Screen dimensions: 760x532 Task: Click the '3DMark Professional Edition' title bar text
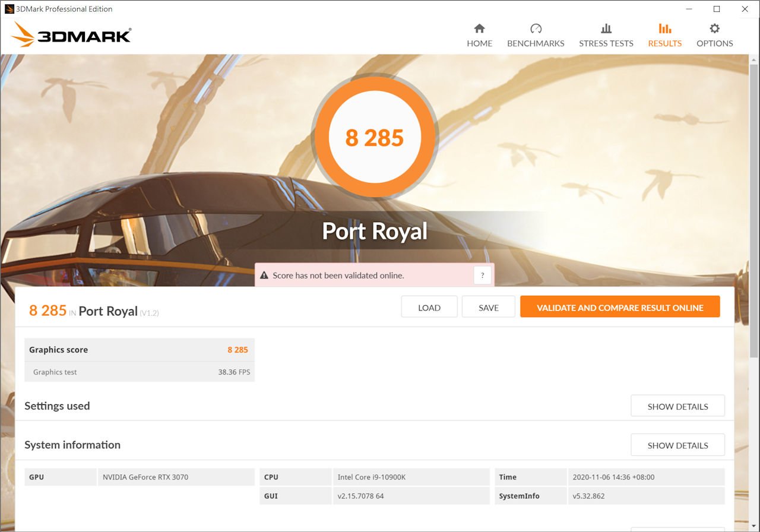click(x=64, y=9)
